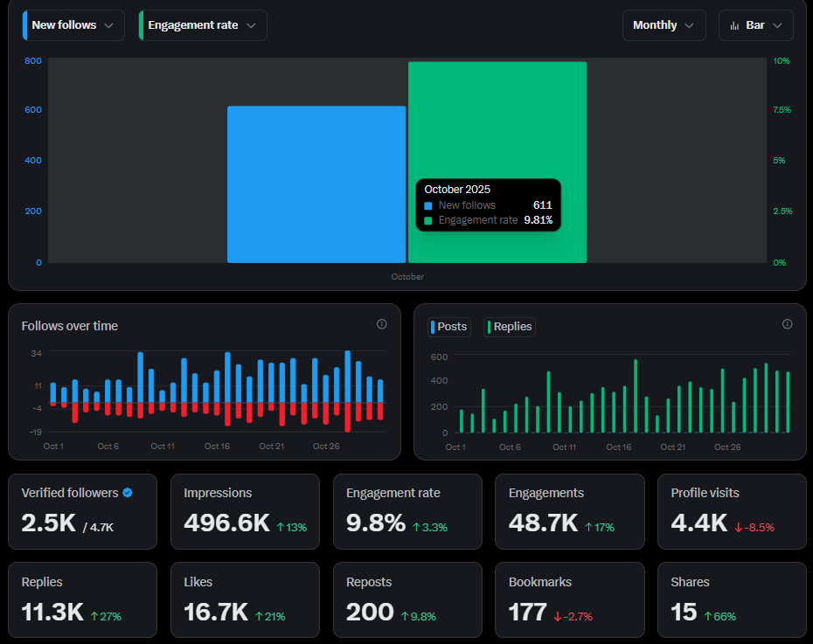Open the Engagement rate 9.8% card

point(407,511)
